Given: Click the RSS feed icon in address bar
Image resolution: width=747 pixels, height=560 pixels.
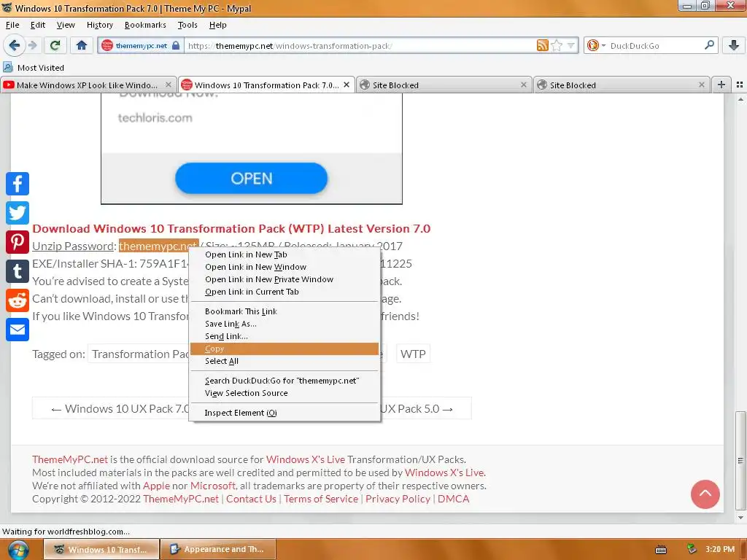Looking at the screenshot, I should pyautogui.click(x=542, y=45).
